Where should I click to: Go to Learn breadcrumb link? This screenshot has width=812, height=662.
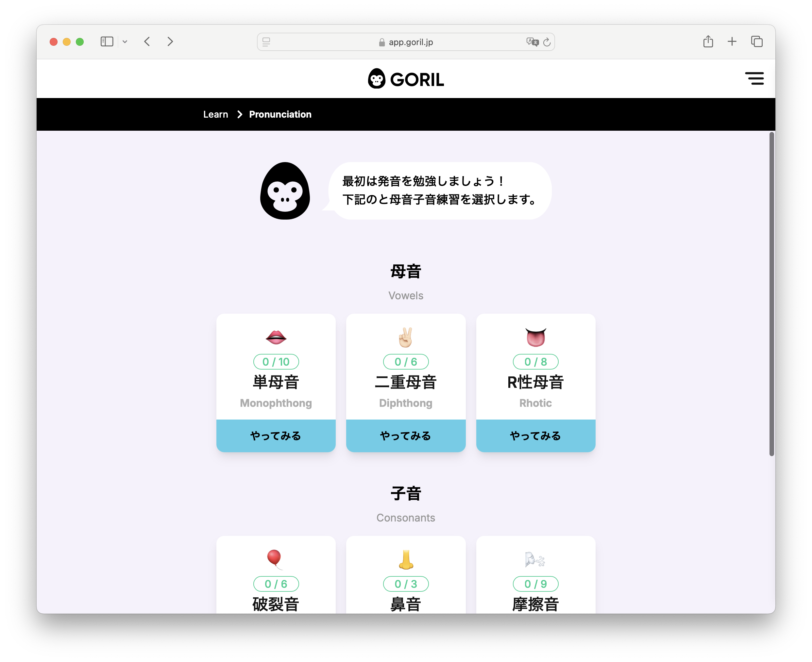point(215,114)
